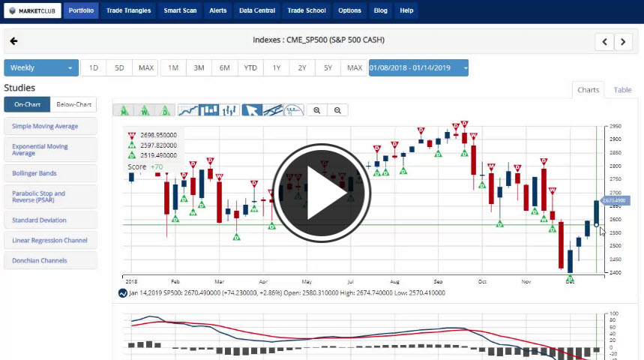Image resolution: width=644 pixels, height=360 pixels.
Task: Switch to the Table tab
Action: tap(622, 90)
